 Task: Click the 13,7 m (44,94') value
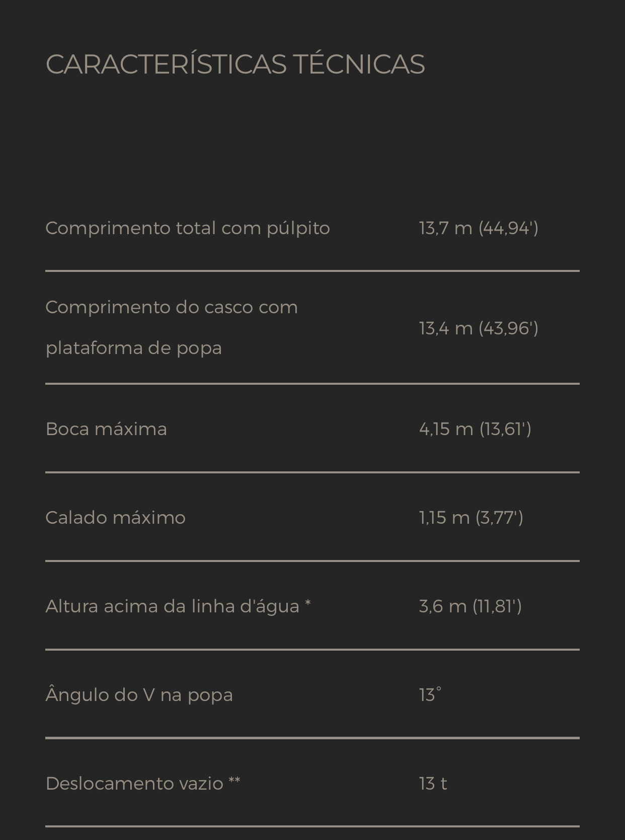click(x=479, y=228)
